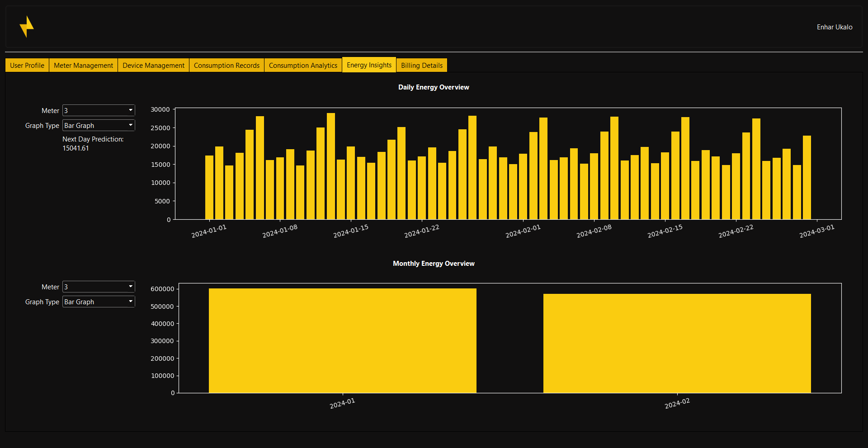Open the User Profile tab

pos(27,65)
